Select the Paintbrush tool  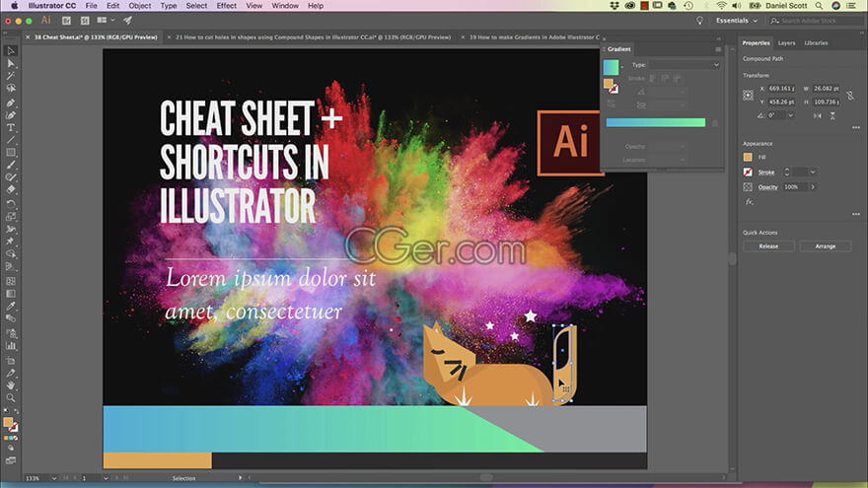point(11,165)
